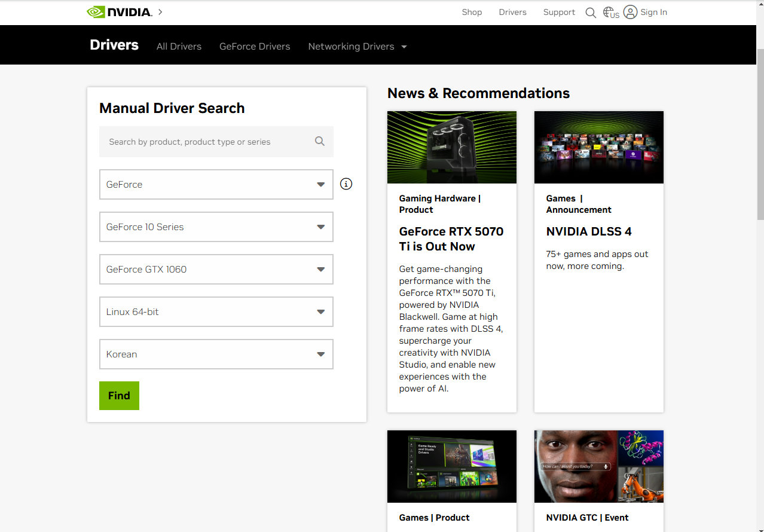
Task: Click the Drivers section title
Action: pyautogui.click(x=114, y=45)
